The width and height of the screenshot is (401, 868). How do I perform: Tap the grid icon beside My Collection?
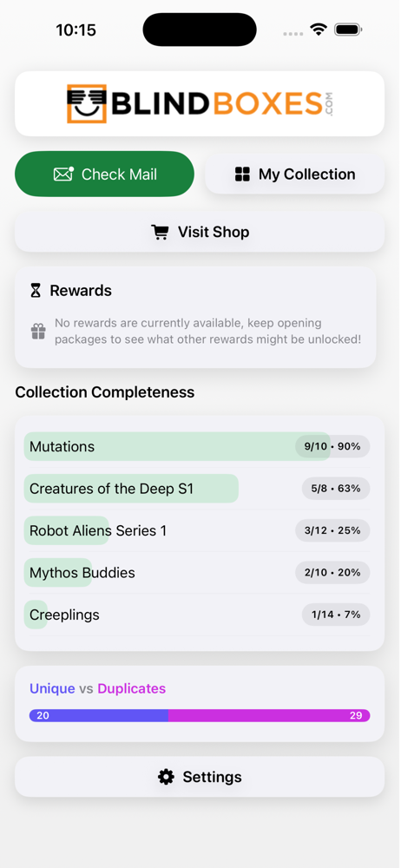click(242, 174)
